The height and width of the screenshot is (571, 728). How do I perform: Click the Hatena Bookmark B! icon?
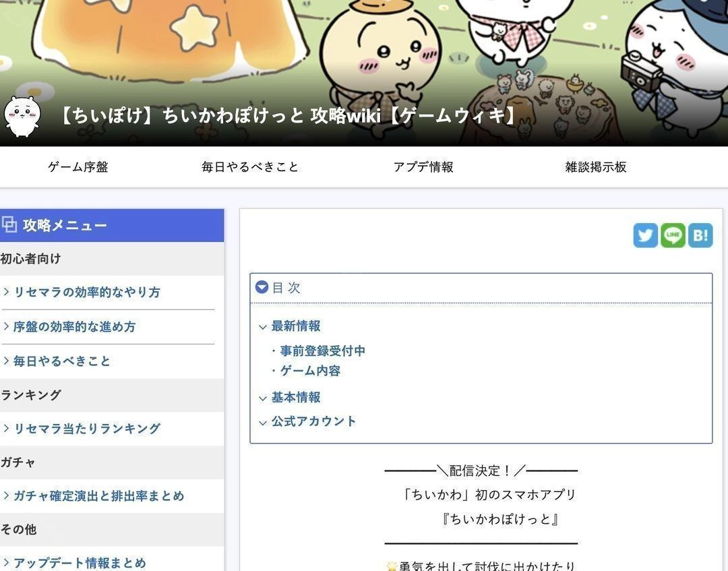coord(700,235)
